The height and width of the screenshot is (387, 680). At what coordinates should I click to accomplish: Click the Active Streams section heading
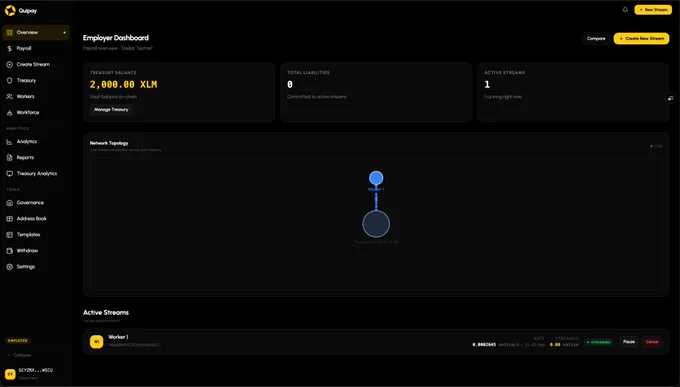pos(106,312)
